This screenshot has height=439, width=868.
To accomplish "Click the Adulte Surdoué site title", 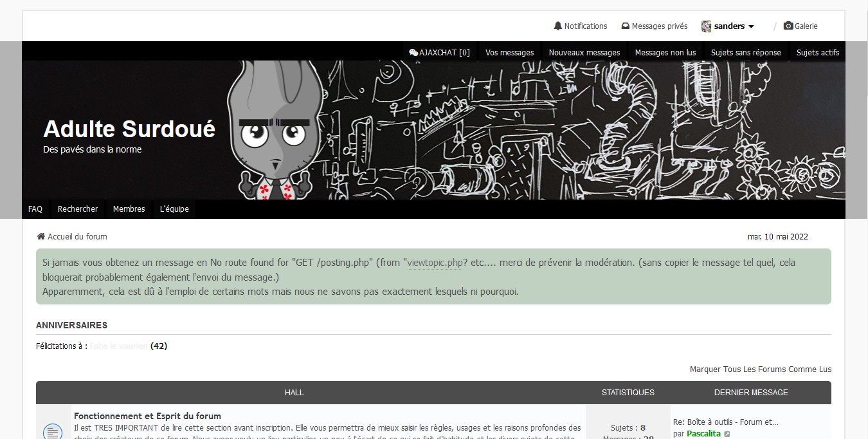I will (129, 129).
